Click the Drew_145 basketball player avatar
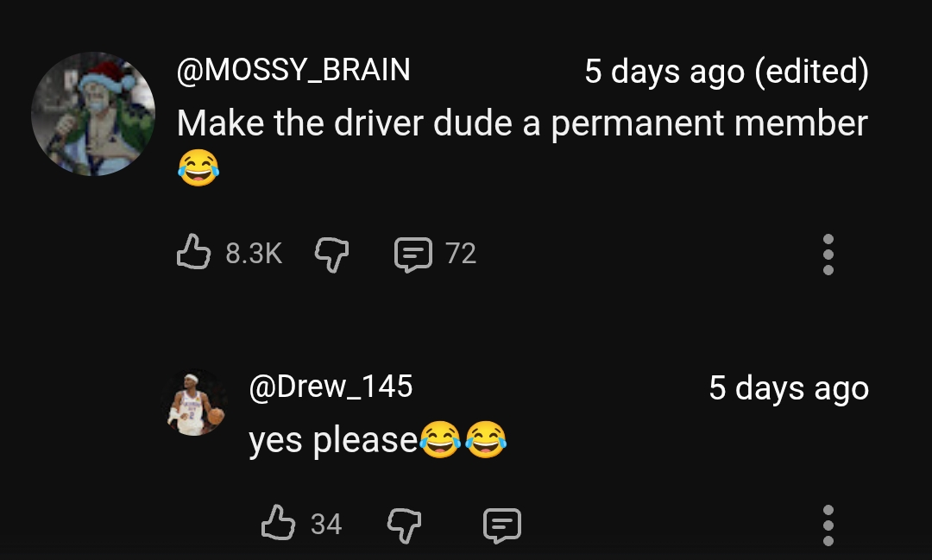Screen dimensions: 932x560 [194, 402]
